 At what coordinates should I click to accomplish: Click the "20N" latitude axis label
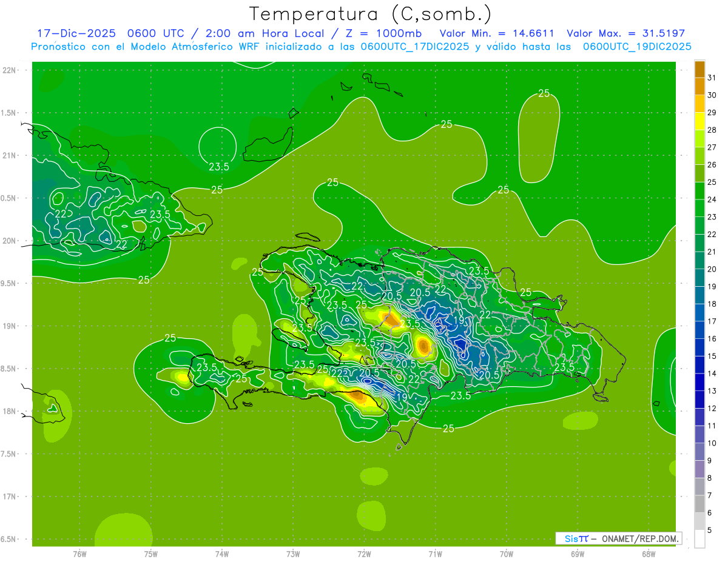(x=10, y=241)
